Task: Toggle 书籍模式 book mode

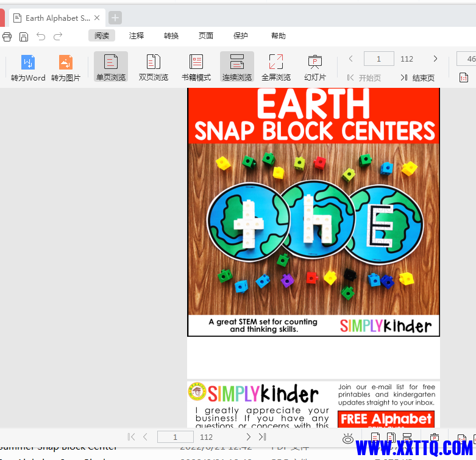Action: (196, 68)
